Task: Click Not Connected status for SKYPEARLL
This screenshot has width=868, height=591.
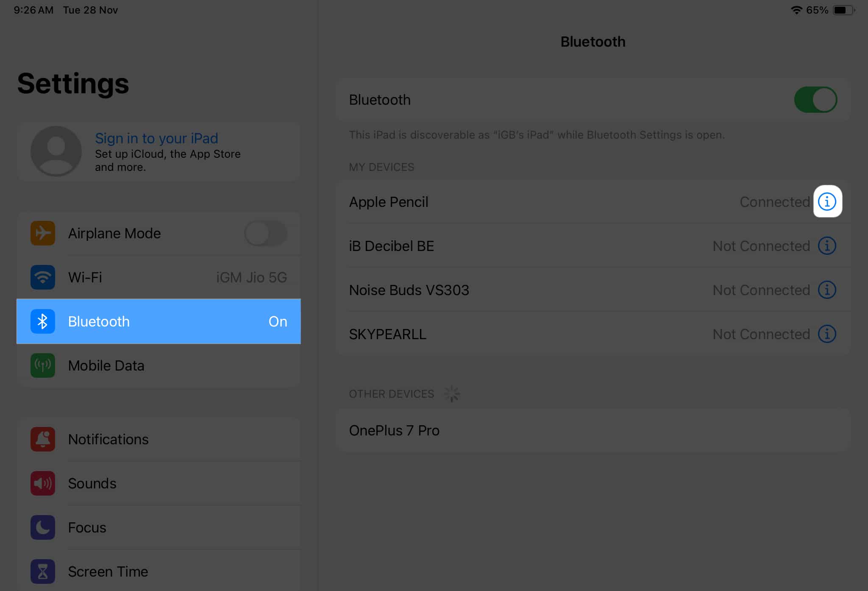Action: coord(761,334)
